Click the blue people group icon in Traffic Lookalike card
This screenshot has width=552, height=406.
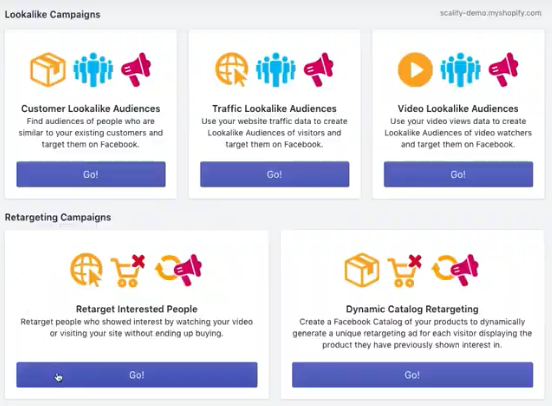tap(276, 69)
